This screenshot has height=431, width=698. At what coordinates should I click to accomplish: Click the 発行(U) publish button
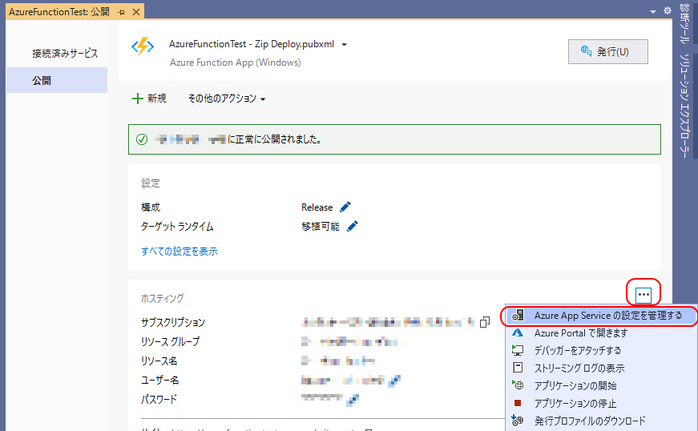608,52
